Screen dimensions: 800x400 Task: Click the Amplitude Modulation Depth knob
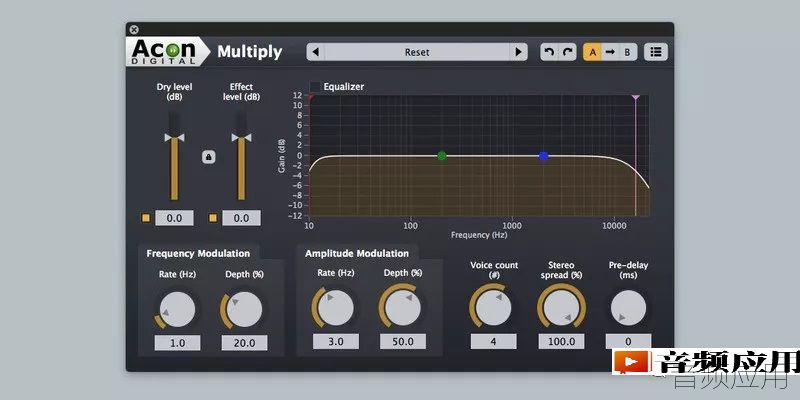click(x=403, y=308)
